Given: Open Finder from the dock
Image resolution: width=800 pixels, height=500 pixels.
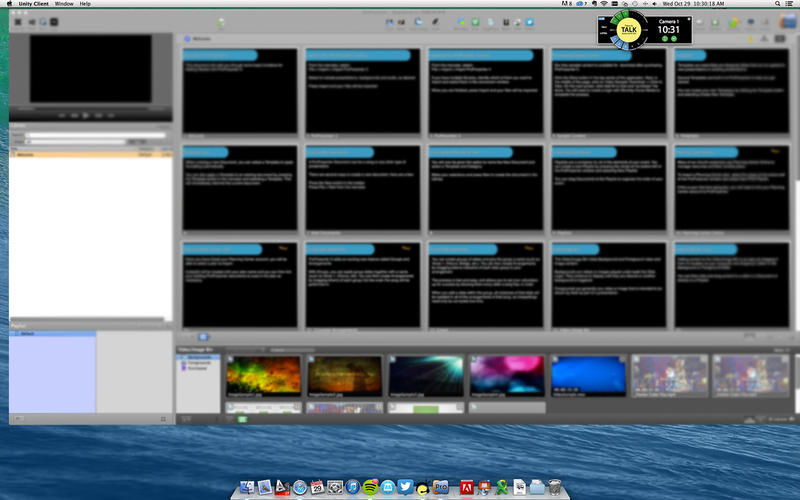Looking at the screenshot, I should (245, 487).
